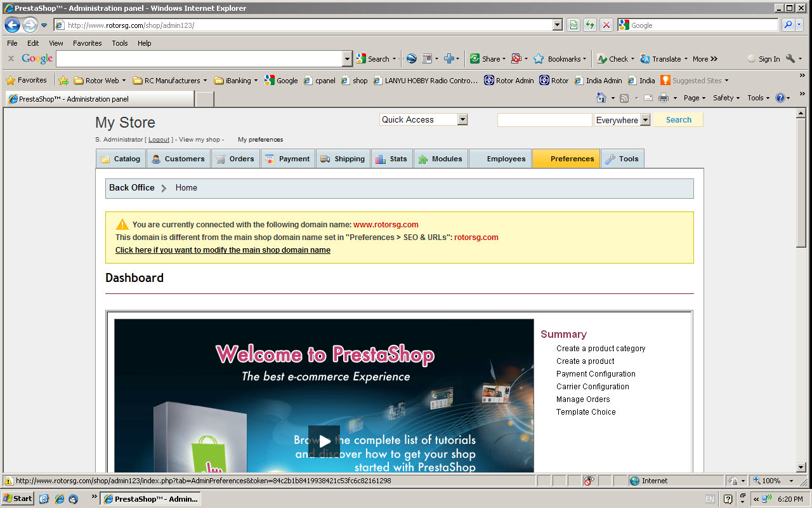Viewport: 812px width, 508px height.
Task: Open the PrestaShop Tools tab
Action: [x=622, y=159]
